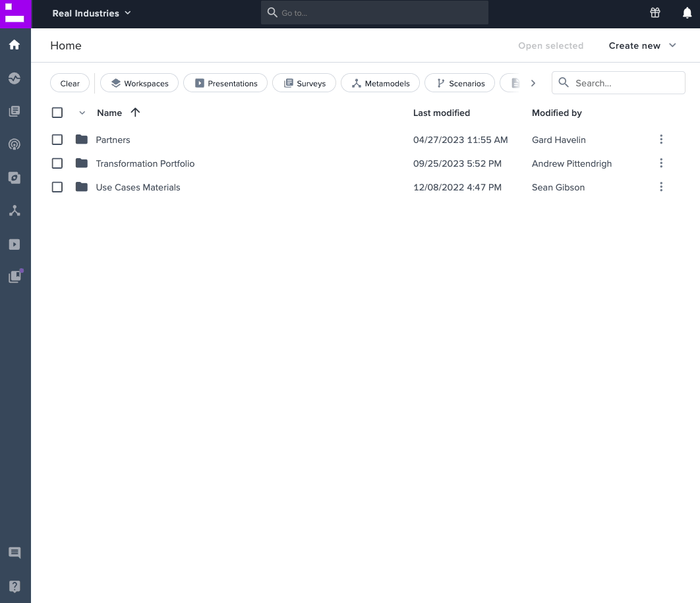Open the Use Cases Materials folder icon
The height and width of the screenshot is (603, 700).
[x=82, y=187]
